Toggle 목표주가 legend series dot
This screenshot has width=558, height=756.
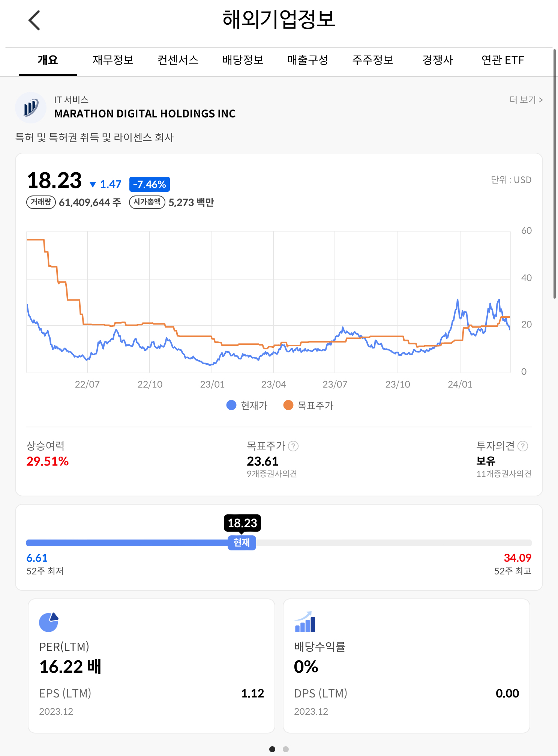pyautogui.click(x=288, y=405)
